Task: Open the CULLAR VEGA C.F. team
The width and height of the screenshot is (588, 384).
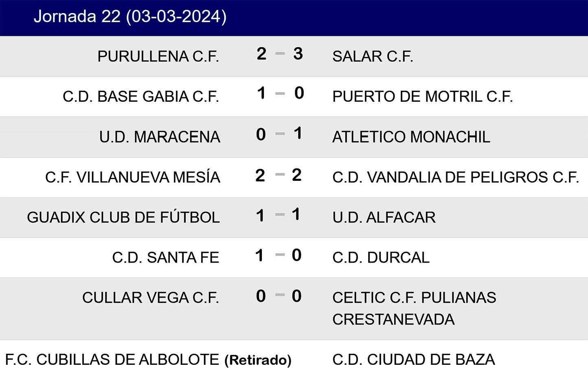Action: tap(150, 298)
